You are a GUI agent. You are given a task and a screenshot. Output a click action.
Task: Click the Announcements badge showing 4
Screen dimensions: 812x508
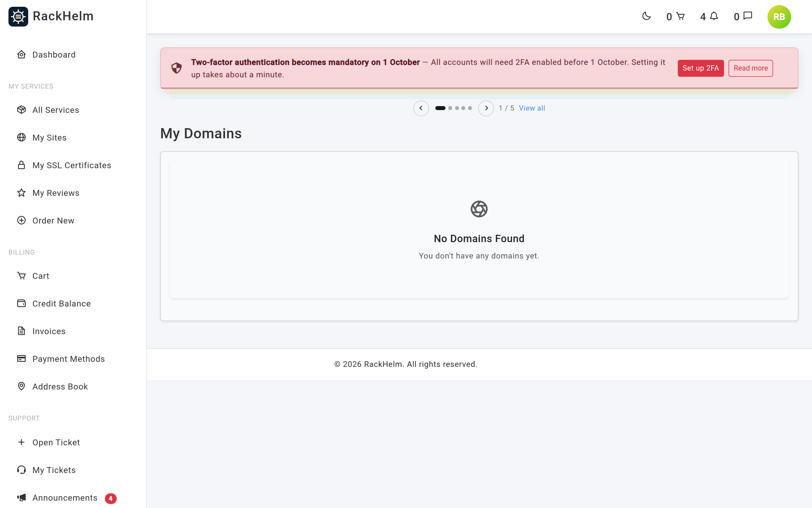(x=111, y=498)
